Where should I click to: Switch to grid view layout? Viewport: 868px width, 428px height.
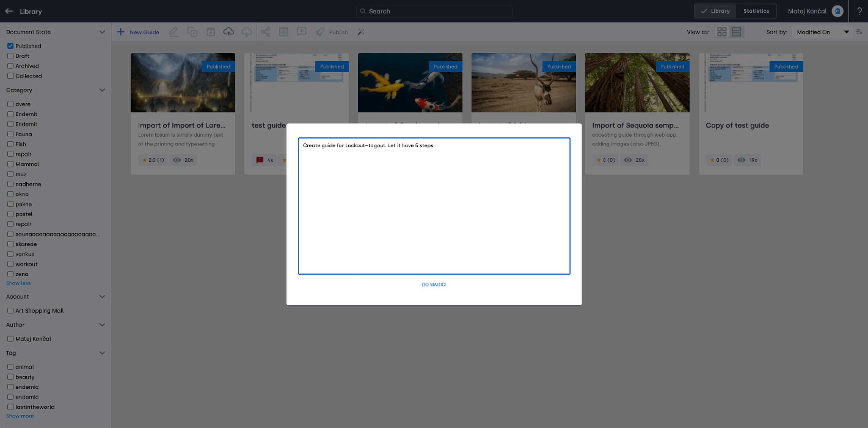pos(722,32)
